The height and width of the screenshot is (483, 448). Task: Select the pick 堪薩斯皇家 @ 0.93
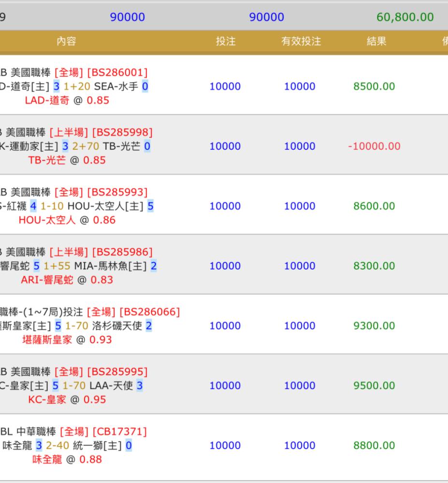[67, 340]
